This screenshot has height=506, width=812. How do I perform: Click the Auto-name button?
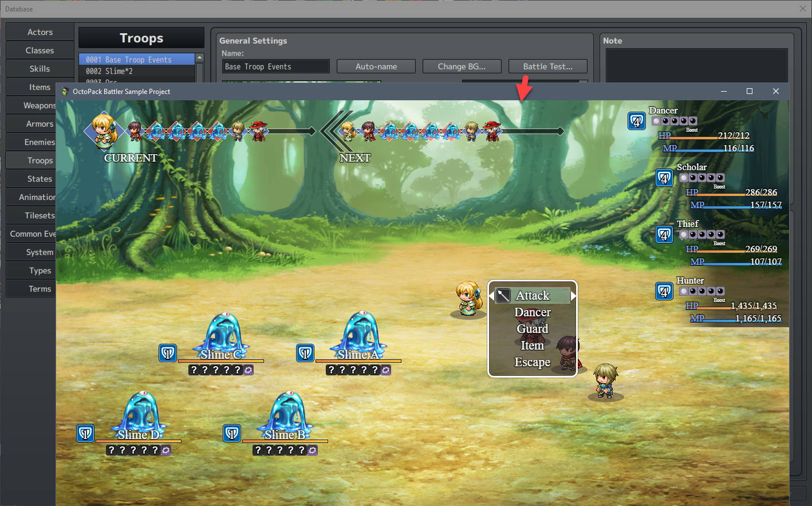(x=376, y=66)
